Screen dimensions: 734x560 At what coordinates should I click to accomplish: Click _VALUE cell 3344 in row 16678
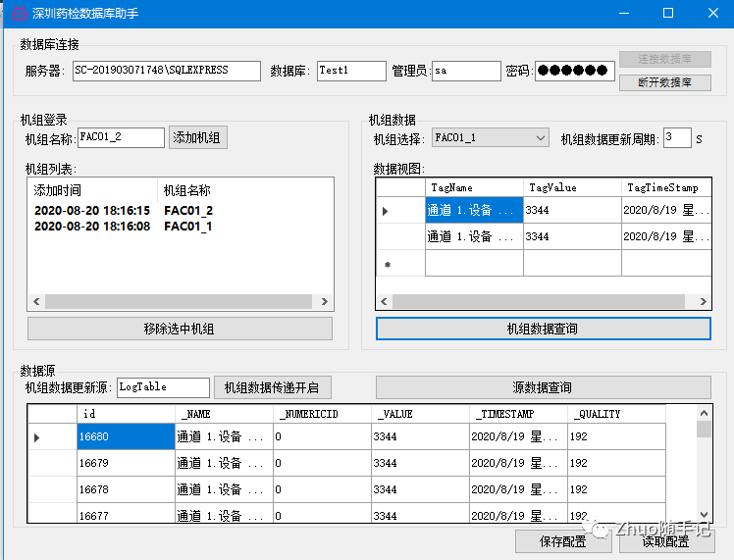[421, 489]
